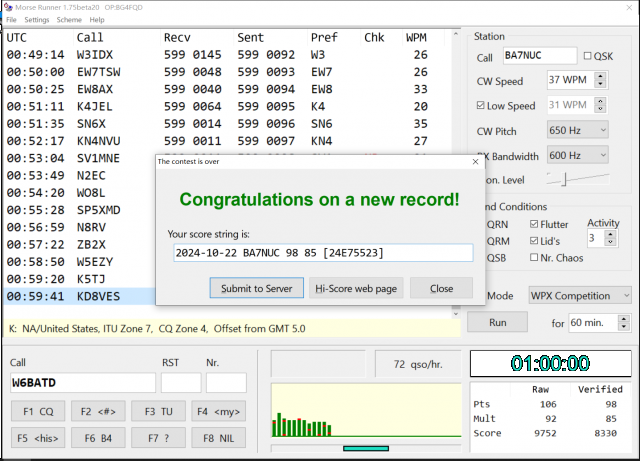Click the Nr. input field
640x461 pixels.
click(x=226, y=383)
